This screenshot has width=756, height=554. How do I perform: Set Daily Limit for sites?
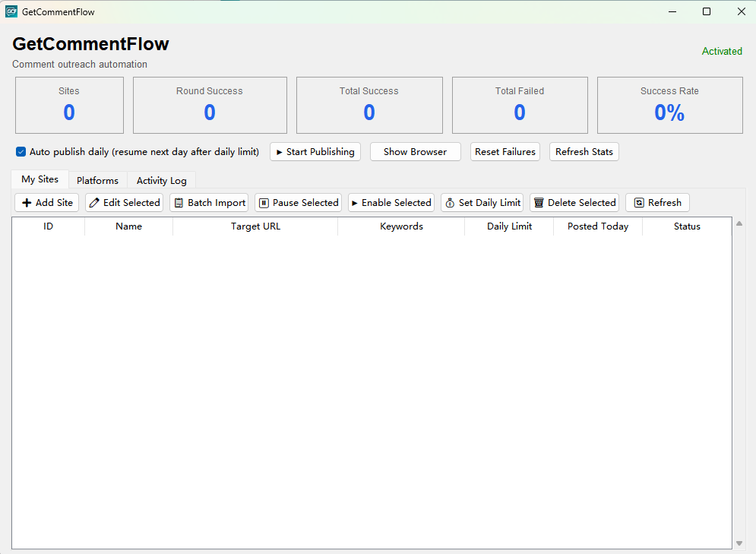482,202
